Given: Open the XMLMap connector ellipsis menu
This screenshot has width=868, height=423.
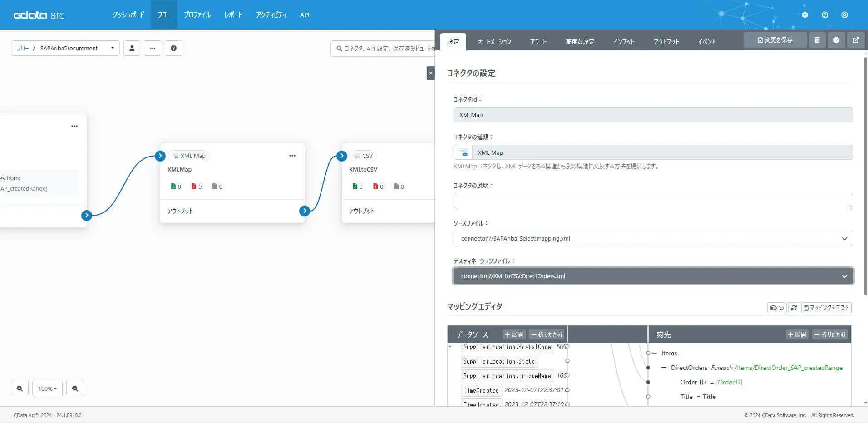Looking at the screenshot, I should [292, 156].
